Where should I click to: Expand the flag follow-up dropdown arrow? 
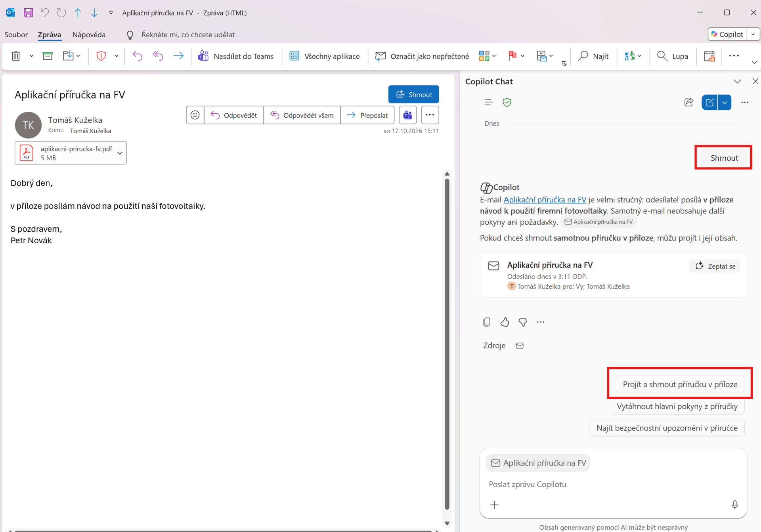click(x=523, y=56)
